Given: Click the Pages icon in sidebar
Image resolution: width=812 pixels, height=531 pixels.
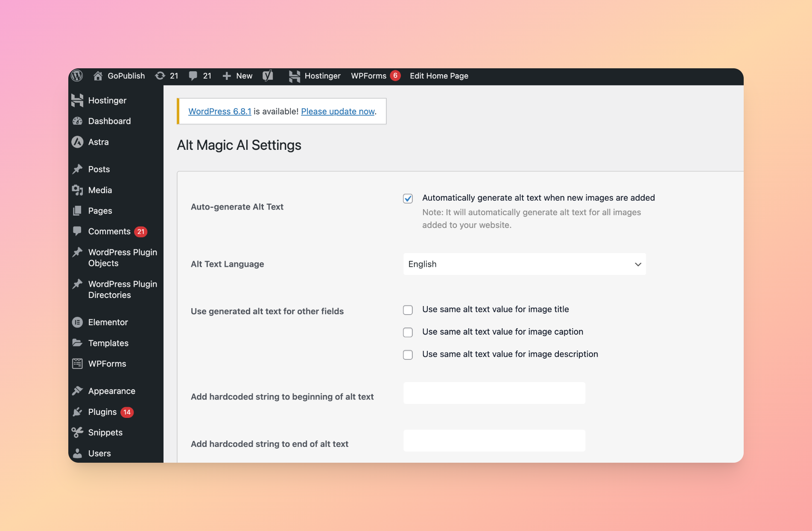Looking at the screenshot, I should coord(77,211).
